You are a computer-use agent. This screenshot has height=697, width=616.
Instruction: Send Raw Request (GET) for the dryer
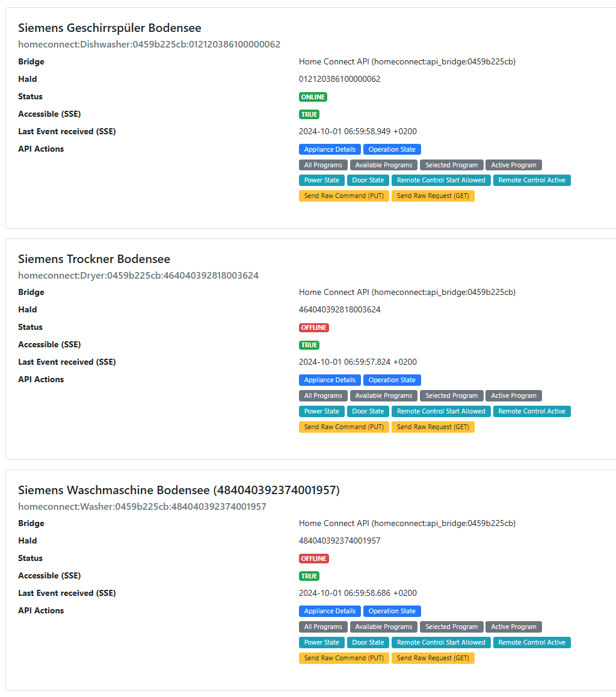[433, 427]
